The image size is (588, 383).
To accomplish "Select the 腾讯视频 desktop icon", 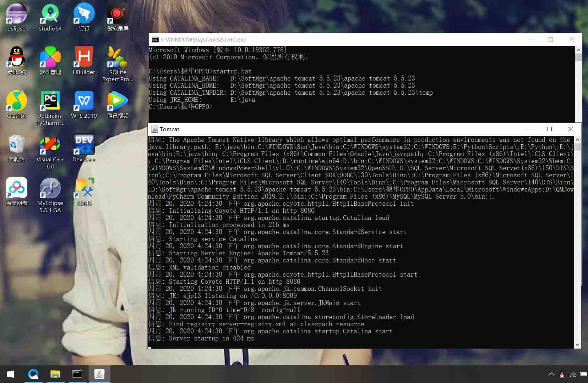I will click(x=118, y=104).
